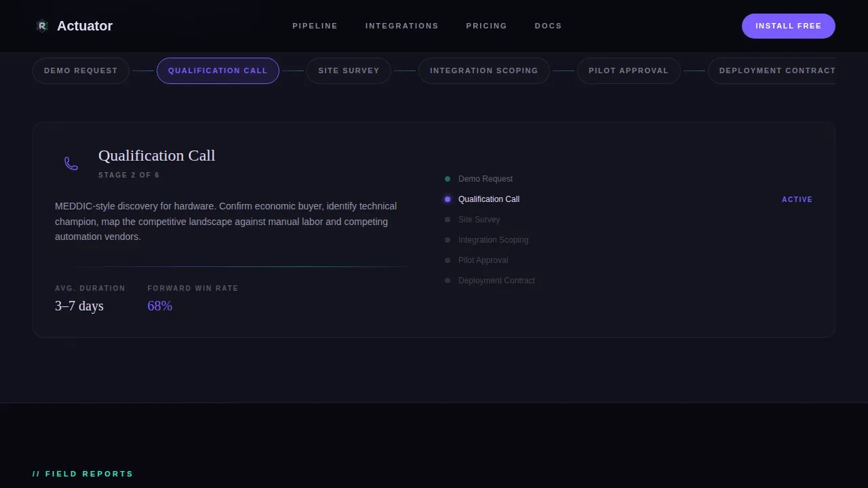Image resolution: width=868 pixels, height=488 pixels.
Task: Select Demo Request in the stage list
Action: pyautogui.click(x=486, y=179)
